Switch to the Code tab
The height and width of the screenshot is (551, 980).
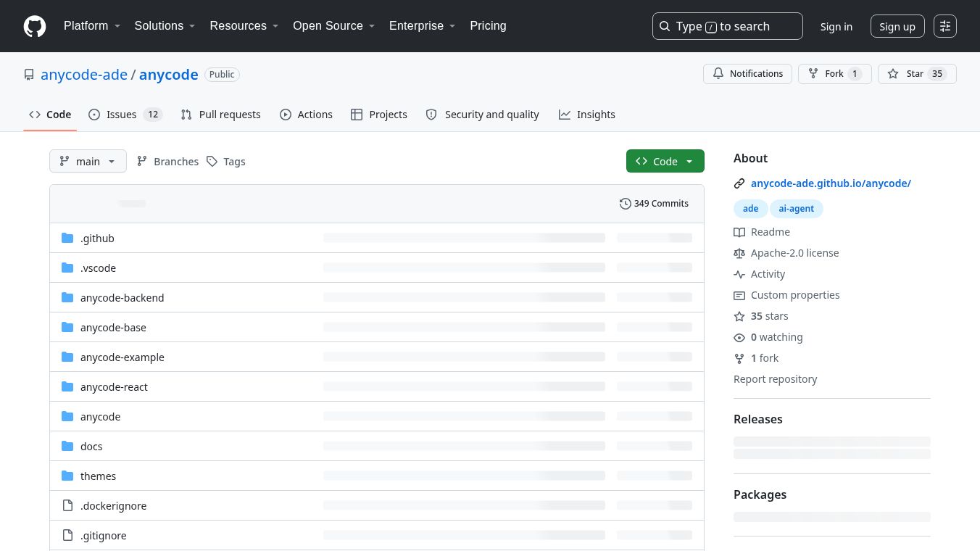50,115
